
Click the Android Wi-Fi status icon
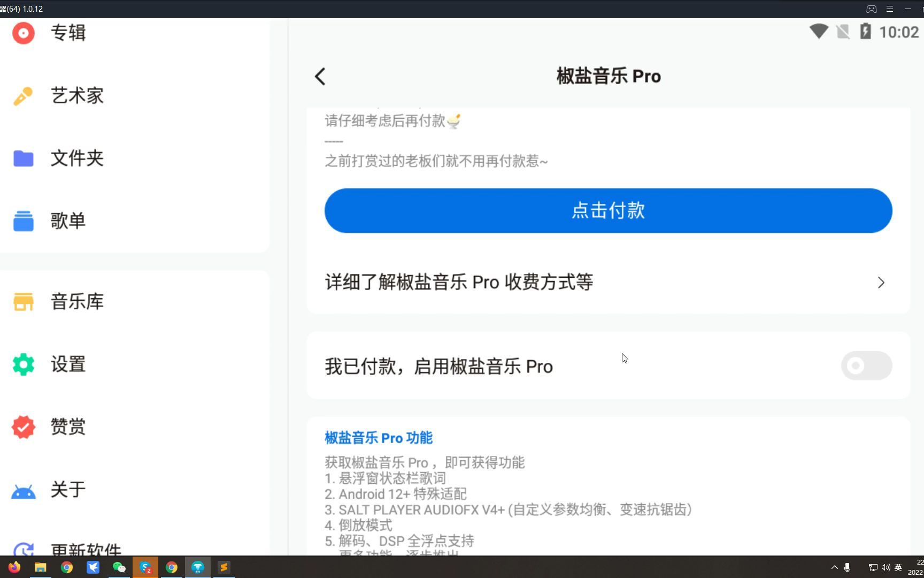[x=819, y=32]
